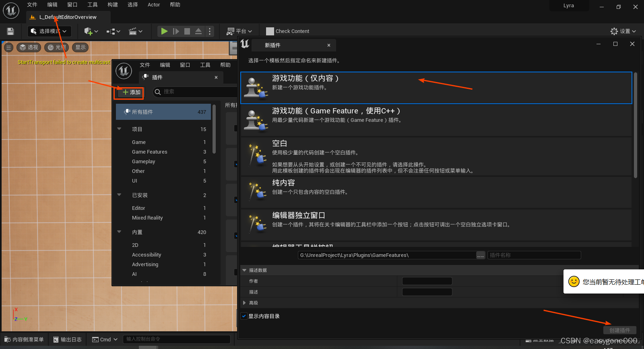Open the viewport hamburger options menu

8,47
